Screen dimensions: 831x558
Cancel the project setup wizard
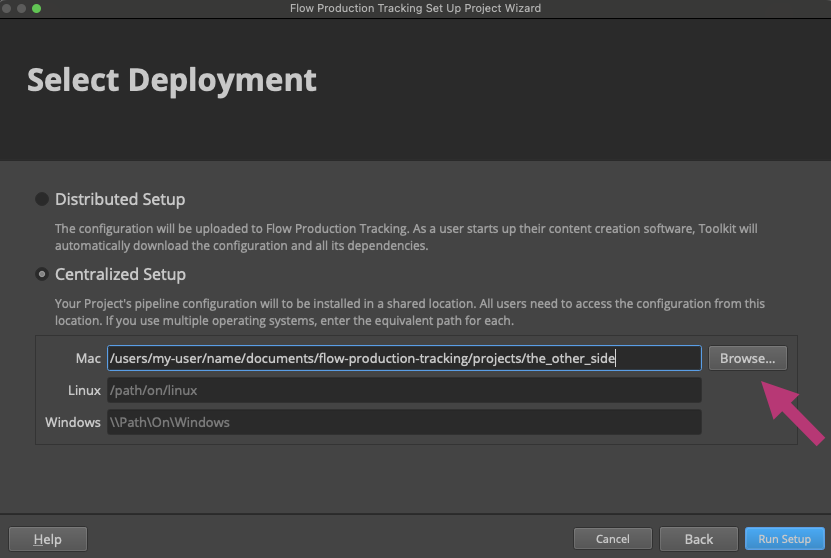point(612,539)
